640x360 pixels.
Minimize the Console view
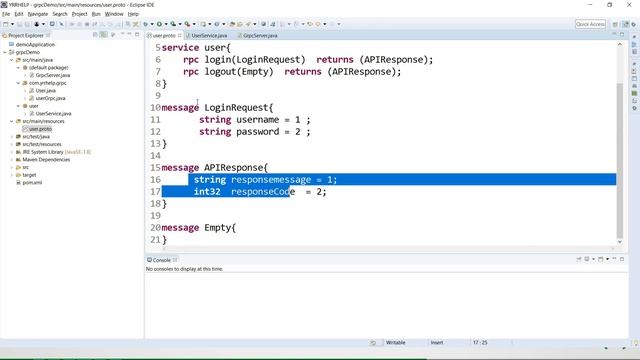614,259
